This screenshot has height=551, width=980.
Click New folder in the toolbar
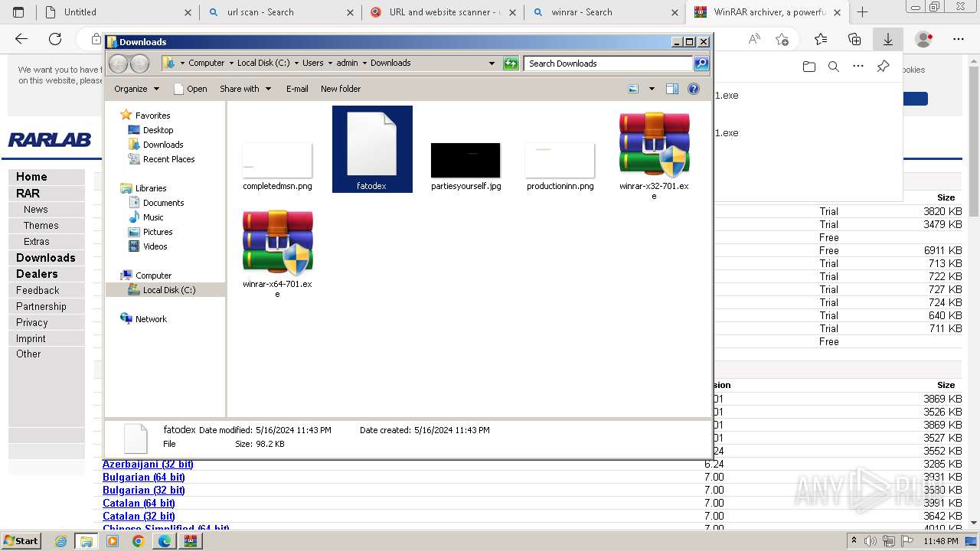(341, 89)
